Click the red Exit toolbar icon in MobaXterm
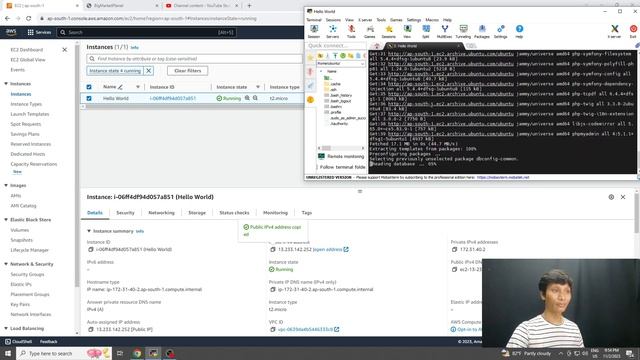 633,31
